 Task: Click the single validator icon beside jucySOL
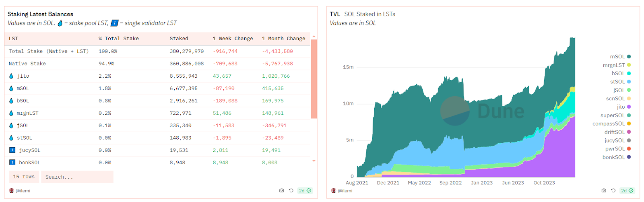[12, 150]
